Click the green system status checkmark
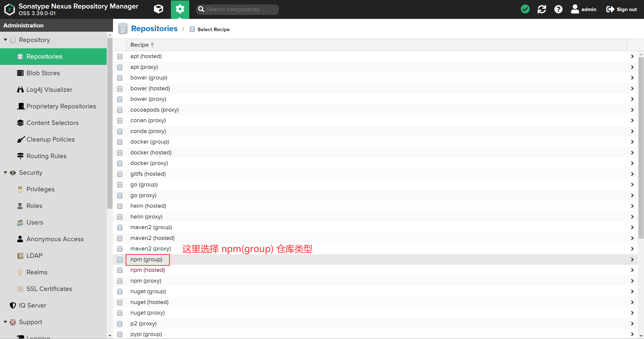644x339 pixels. coord(525,9)
